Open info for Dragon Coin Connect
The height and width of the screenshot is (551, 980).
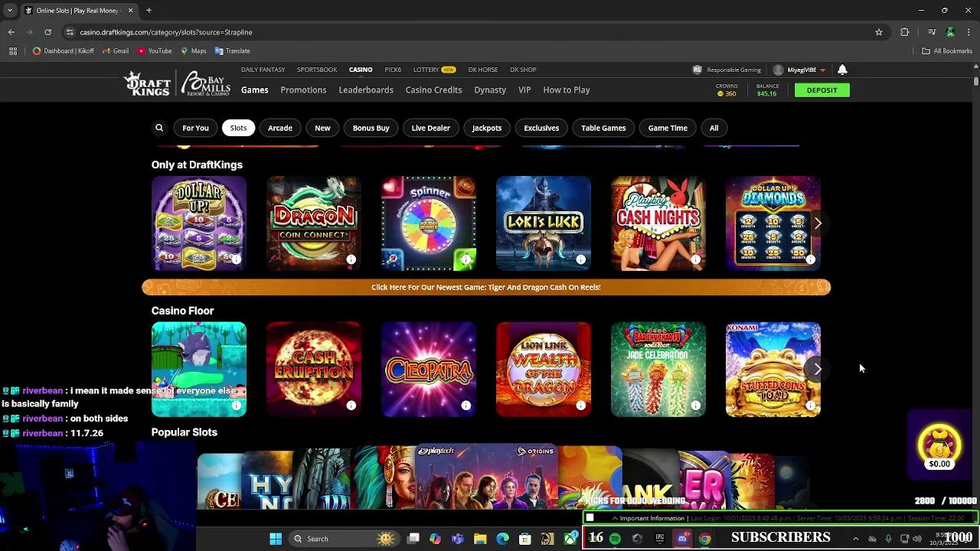pyautogui.click(x=351, y=260)
